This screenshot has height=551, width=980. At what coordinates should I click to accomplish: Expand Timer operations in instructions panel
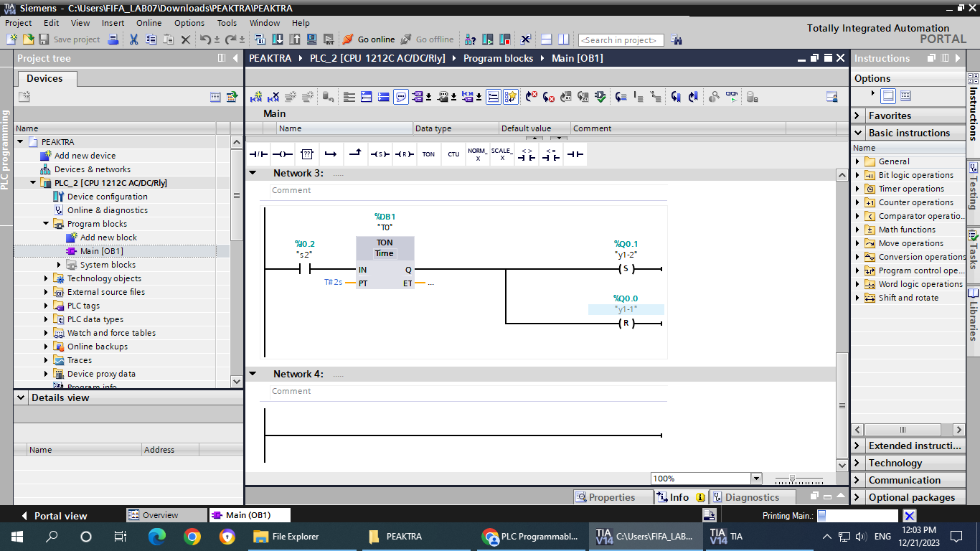point(857,189)
